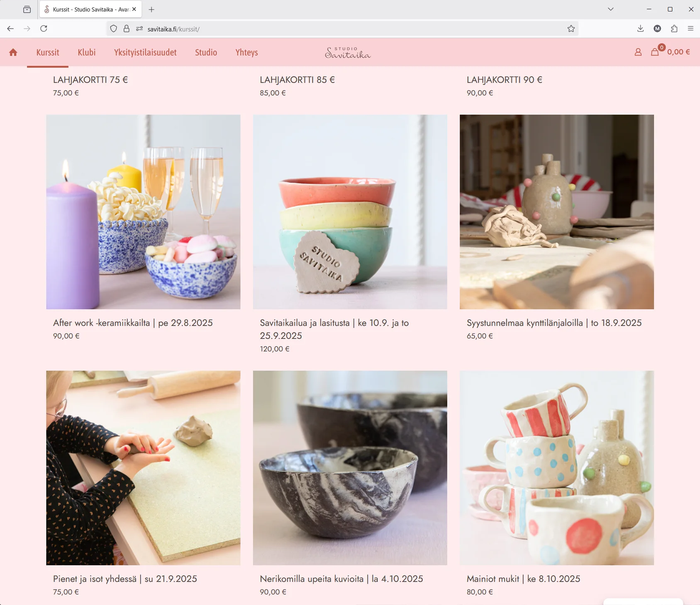The width and height of the screenshot is (700, 605).
Task: Open the Firefox application menu
Action: coord(690,29)
